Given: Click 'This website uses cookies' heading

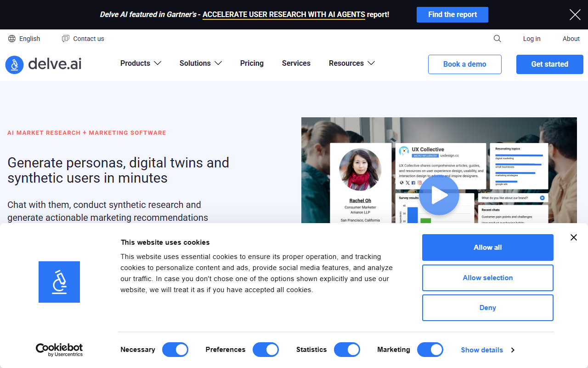Looking at the screenshot, I should click(x=165, y=242).
